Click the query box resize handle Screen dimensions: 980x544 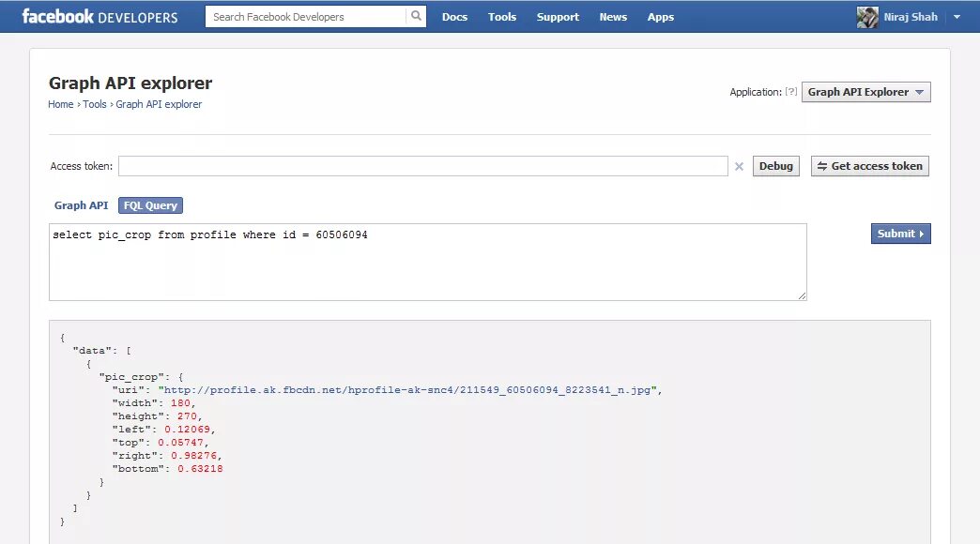[x=802, y=295]
